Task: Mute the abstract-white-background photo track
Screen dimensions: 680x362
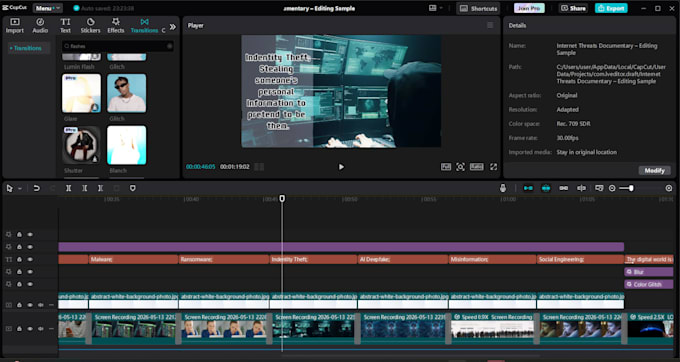Action: [40, 305]
